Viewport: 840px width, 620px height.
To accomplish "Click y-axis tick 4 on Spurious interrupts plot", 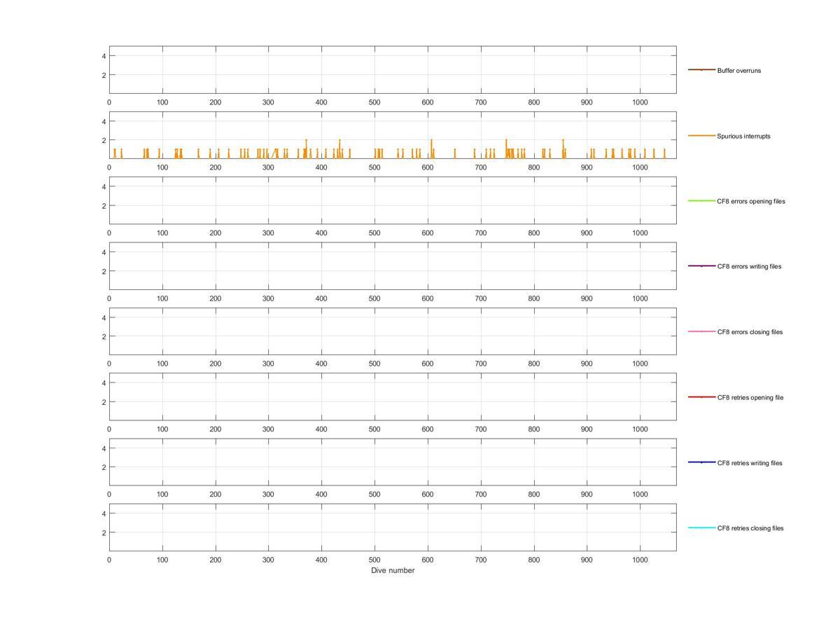I will pos(104,121).
